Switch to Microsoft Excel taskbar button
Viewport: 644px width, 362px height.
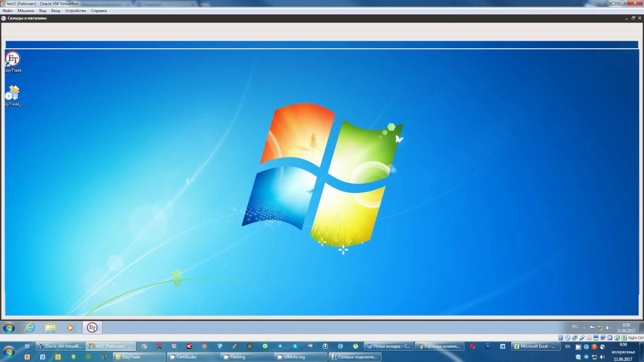click(536, 346)
